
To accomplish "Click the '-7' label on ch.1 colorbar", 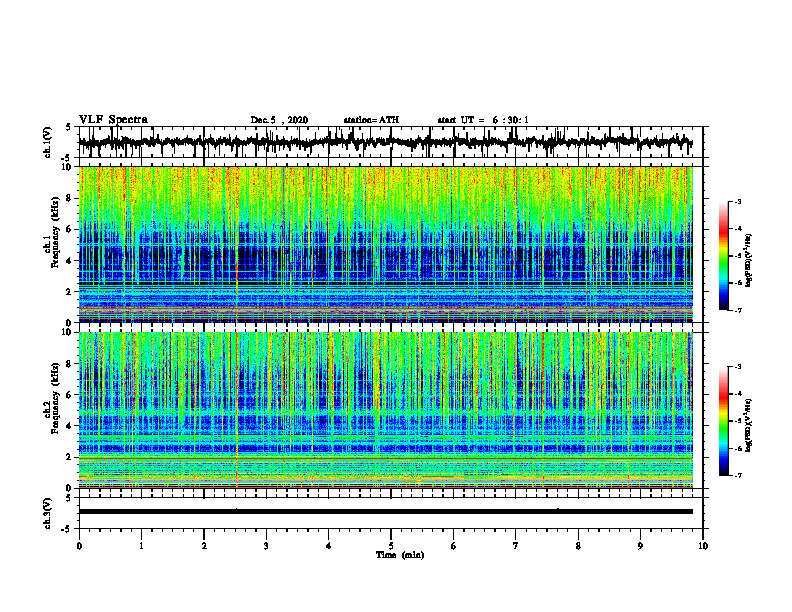I will 738,310.
